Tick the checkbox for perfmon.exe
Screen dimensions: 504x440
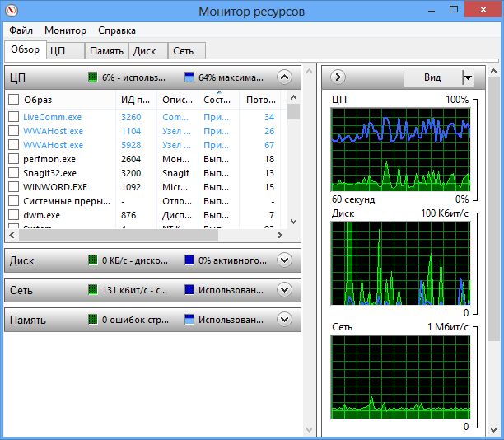click(13, 159)
